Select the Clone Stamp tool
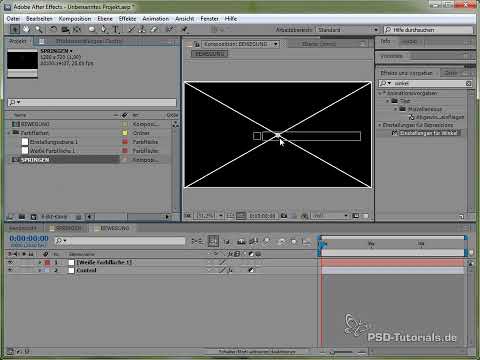Viewport: 480px width, 360px height. click(x=142, y=29)
